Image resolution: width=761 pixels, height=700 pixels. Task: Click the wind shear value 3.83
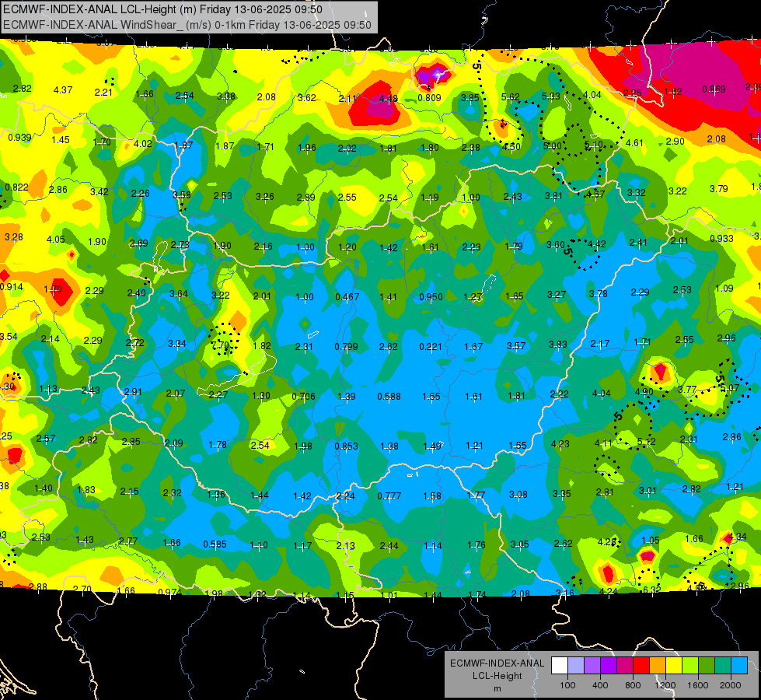pyautogui.click(x=558, y=345)
